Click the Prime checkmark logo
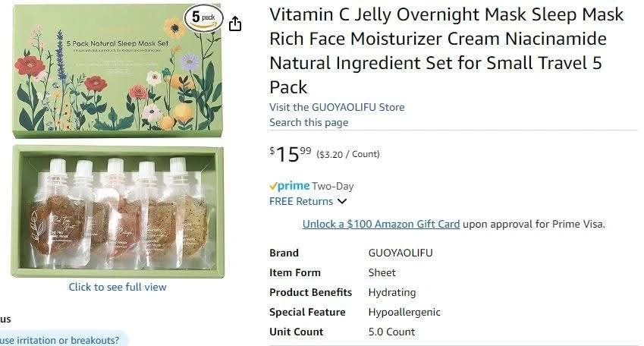Viewport: 644px width, 346px height. point(290,186)
